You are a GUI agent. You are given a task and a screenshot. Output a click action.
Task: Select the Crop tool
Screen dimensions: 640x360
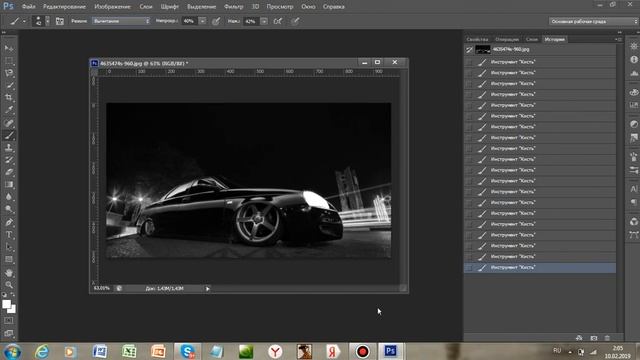tap(9, 98)
